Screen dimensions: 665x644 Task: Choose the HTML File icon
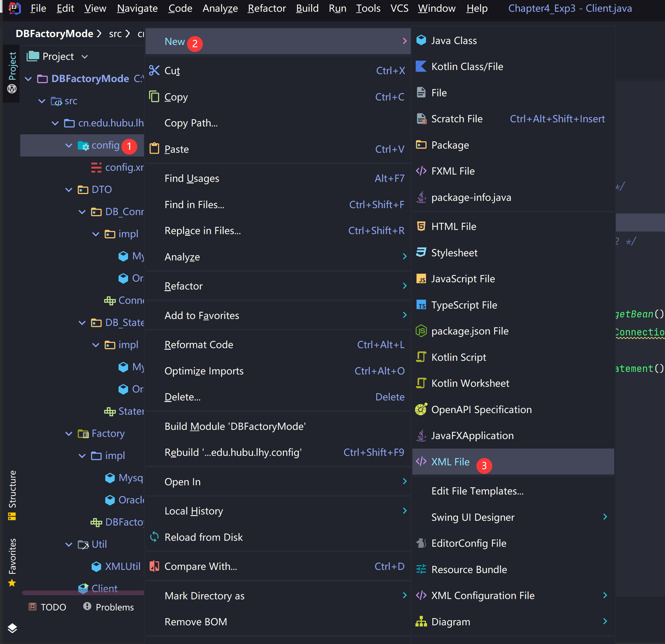(x=421, y=226)
